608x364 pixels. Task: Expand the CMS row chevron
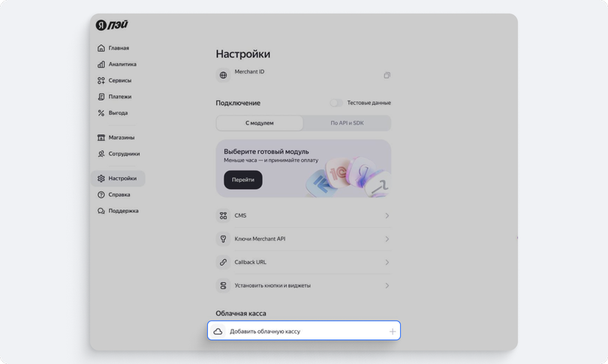387,215
